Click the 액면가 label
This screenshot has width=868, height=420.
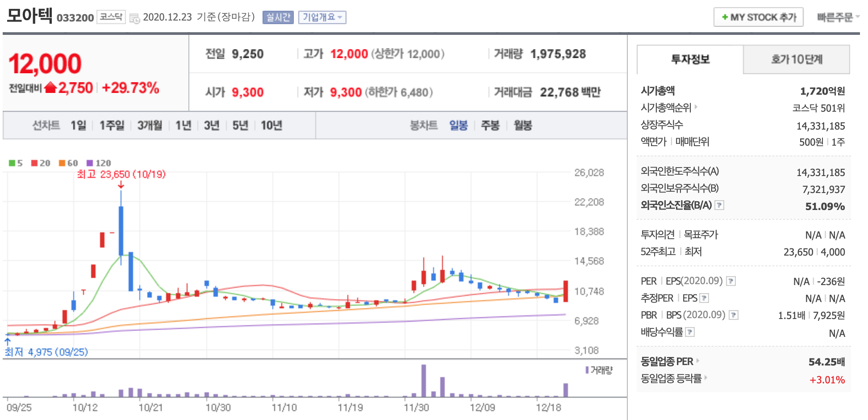click(x=654, y=142)
